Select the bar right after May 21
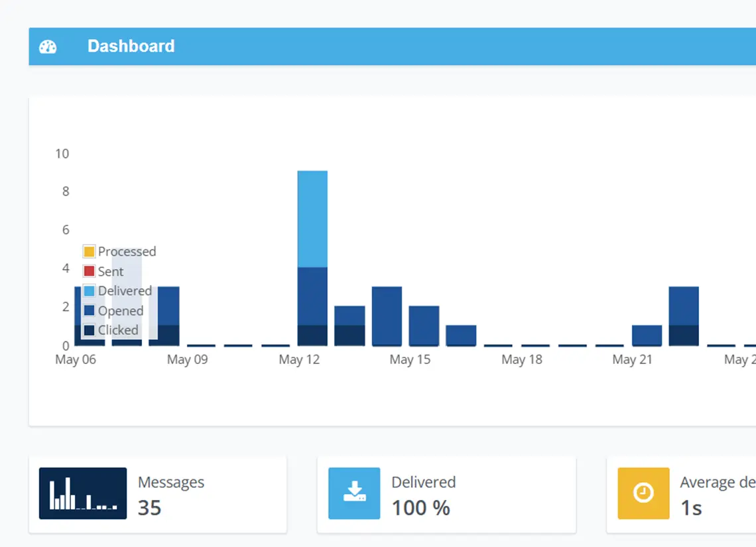The width and height of the screenshot is (756, 547). (684, 316)
